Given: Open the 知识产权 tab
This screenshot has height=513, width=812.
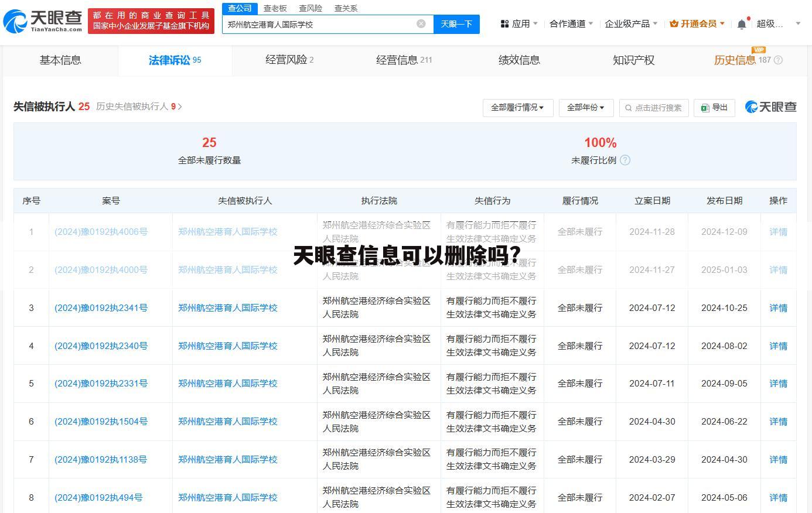Looking at the screenshot, I should pos(633,60).
